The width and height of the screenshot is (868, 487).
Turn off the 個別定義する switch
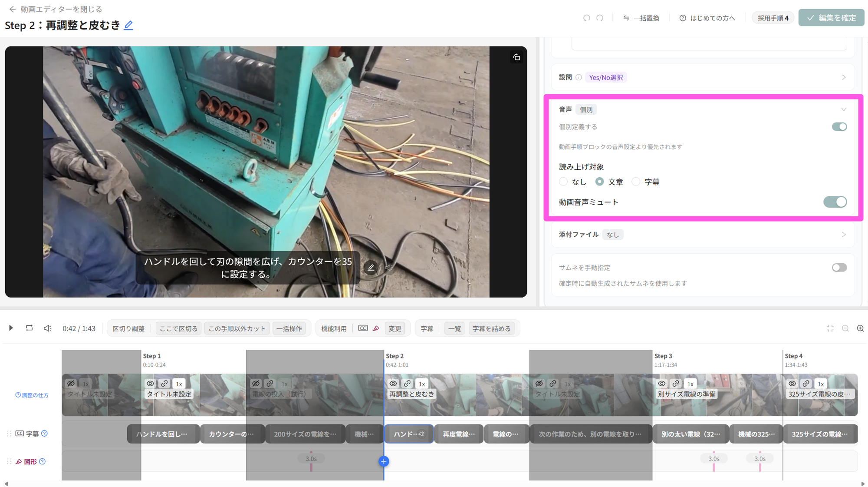coord(839,127)
